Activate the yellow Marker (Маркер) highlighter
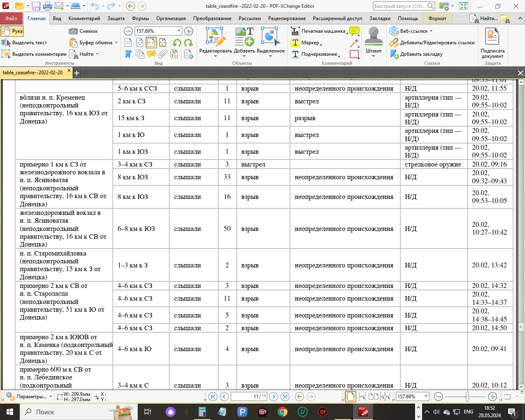525x420 pixels. [306, 43]
